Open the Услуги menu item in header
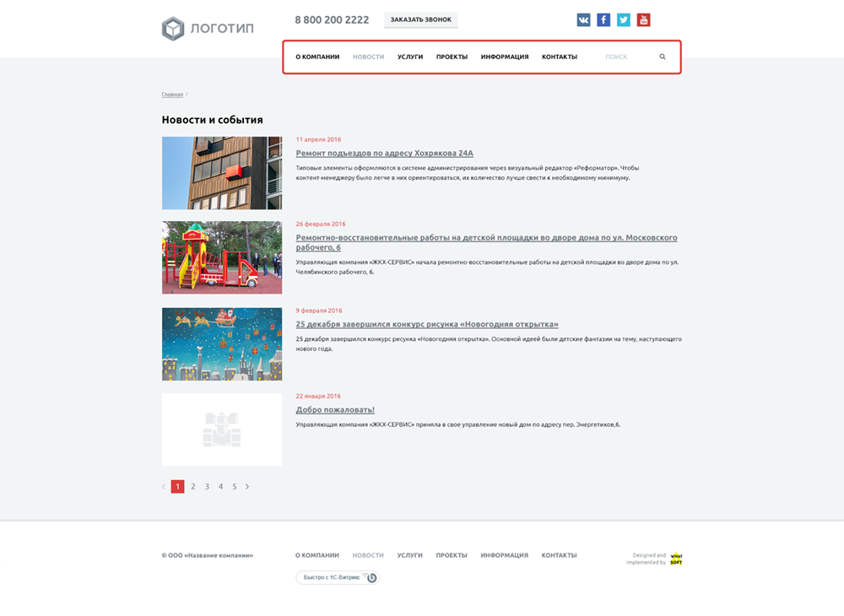The image size is (844, 616). point(410,57)
